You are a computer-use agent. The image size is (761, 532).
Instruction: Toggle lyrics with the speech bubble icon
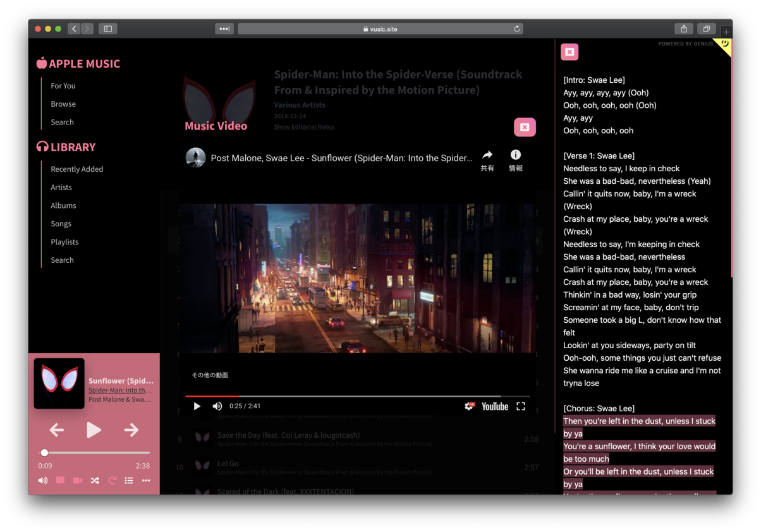[60, 481]
